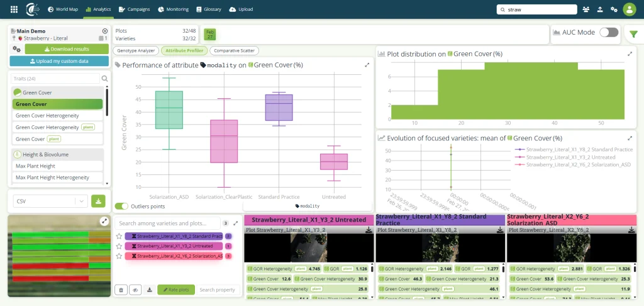Open the user avatar in the top bar
This screenshot has width=644, height=306.
(x=629, y=9)
